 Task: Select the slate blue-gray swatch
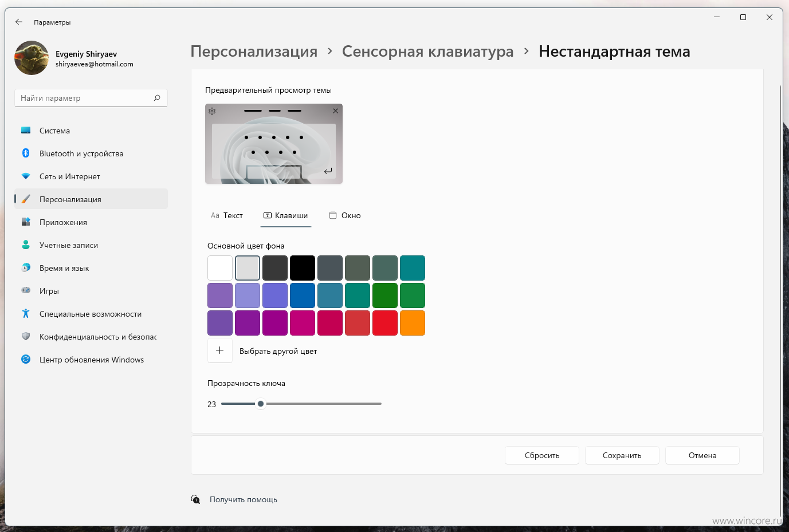(330, 268)
